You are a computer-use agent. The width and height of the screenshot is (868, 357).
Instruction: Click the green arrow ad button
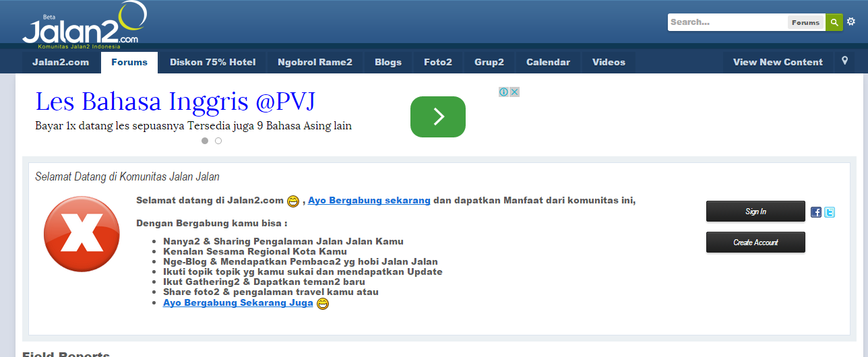click(x=438, y=117)
